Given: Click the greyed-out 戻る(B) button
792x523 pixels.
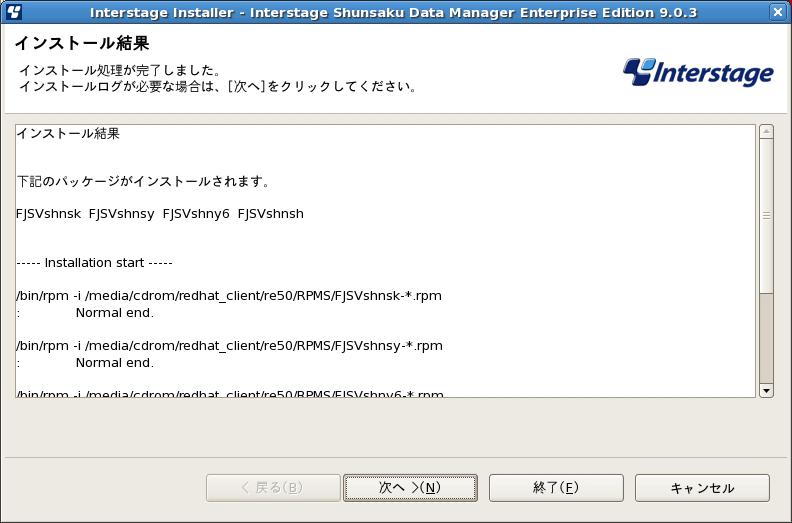Looking at the screenshot, I should [x=273, y=488].
